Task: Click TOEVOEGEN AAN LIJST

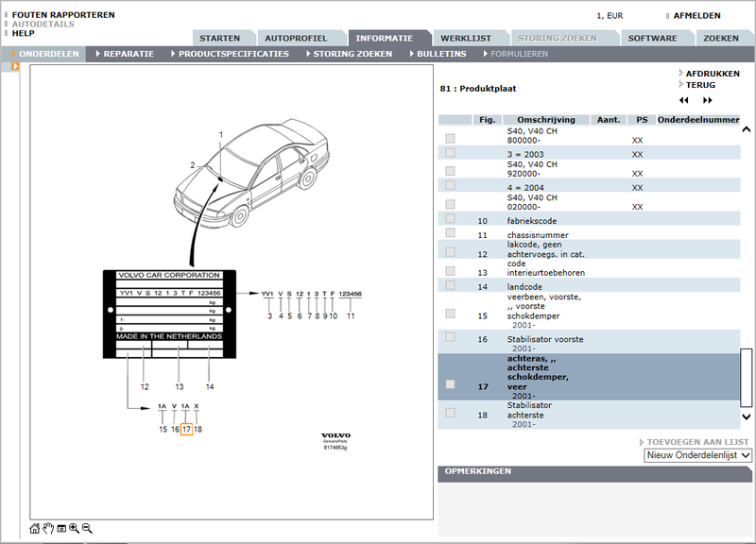Action: [x=697, y=442]
